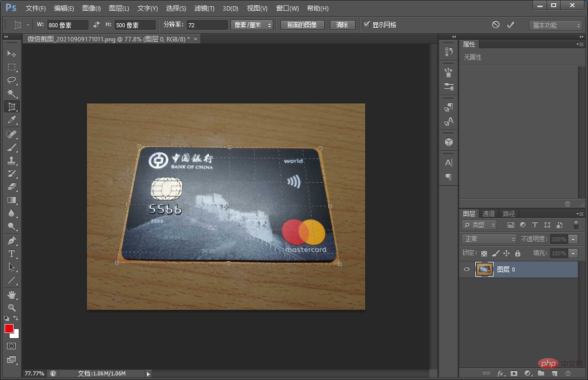Add a layer mask
The height and width of the screenshot is (380, 588).
coord(514,373)
